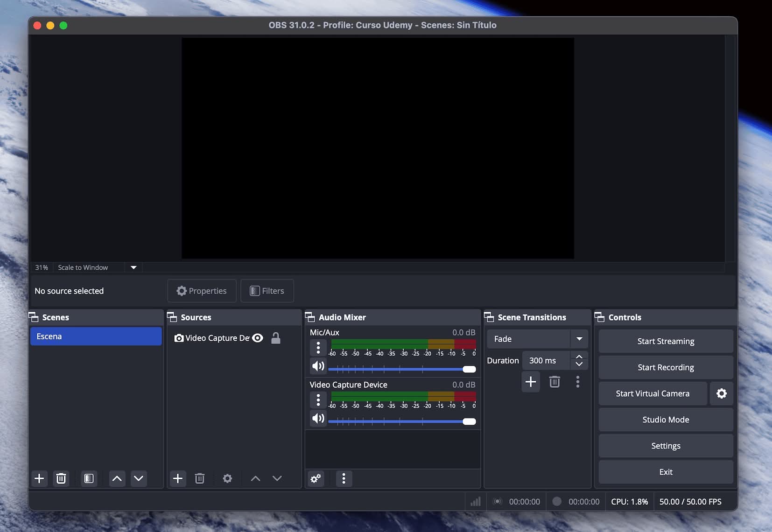Mute the Mic/Aux audio channel
Image resolution: width=772 pixels, height=532 pixels.
[318, 366]
